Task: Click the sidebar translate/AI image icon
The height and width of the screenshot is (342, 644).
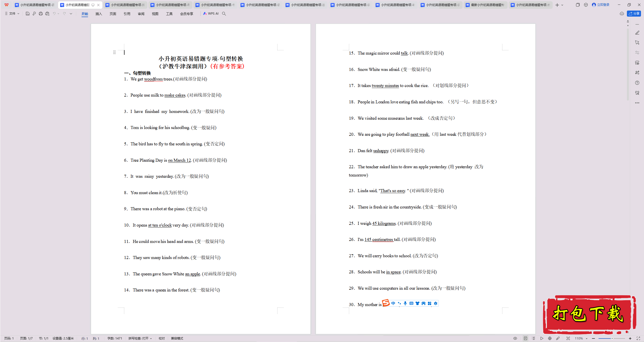Action: (637, 93)
